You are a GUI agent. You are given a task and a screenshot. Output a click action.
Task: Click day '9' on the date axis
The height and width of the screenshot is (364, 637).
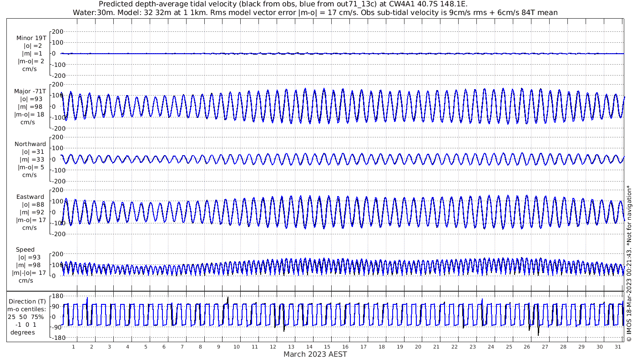[x=218, y=347]
